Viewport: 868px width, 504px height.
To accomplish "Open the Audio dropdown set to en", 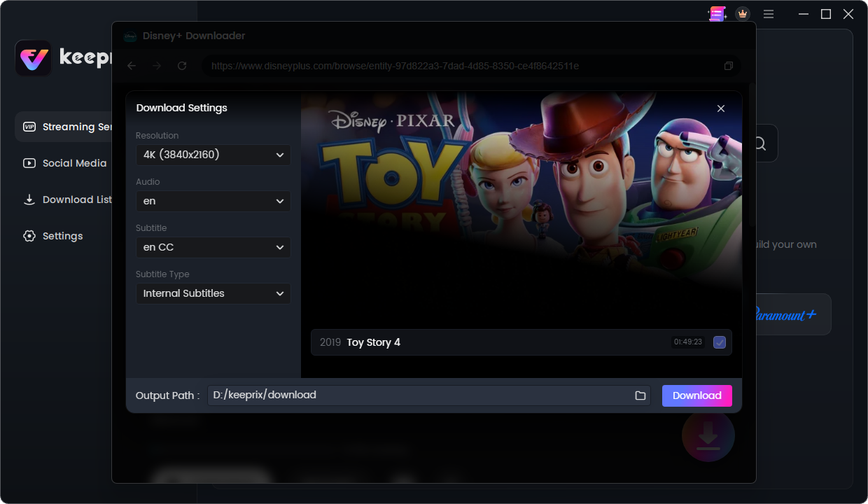I will coord(213,201).
